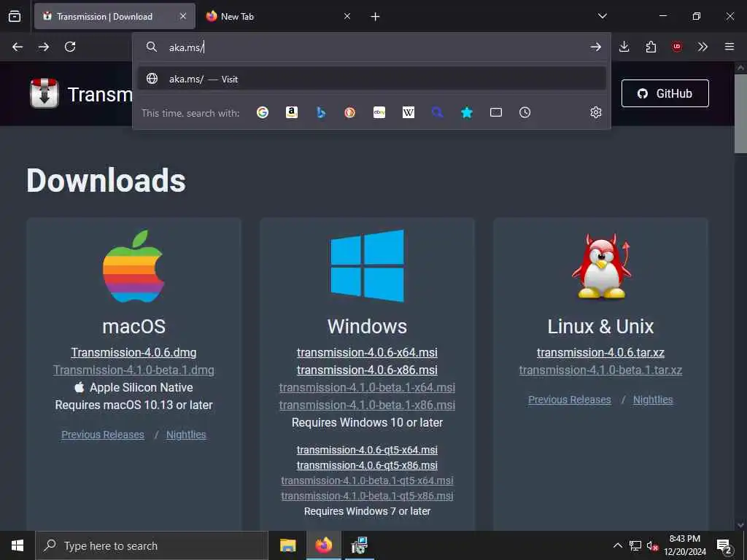The width and height of the screenshot is (747, 560).
Task: Open the installer app in taskbar
Action: point(359,545)
